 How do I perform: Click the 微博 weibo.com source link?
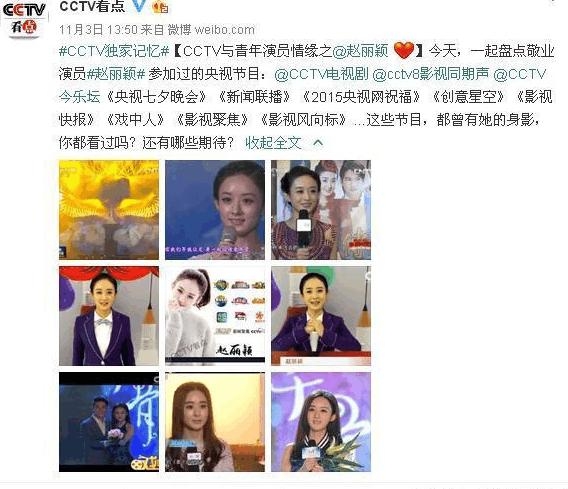(211, 29)
